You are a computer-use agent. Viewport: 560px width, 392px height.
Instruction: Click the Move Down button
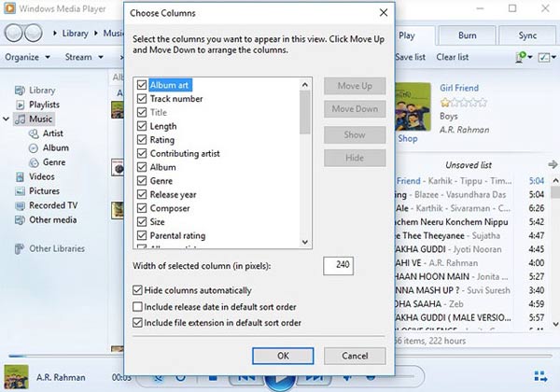tap(355, 109)
